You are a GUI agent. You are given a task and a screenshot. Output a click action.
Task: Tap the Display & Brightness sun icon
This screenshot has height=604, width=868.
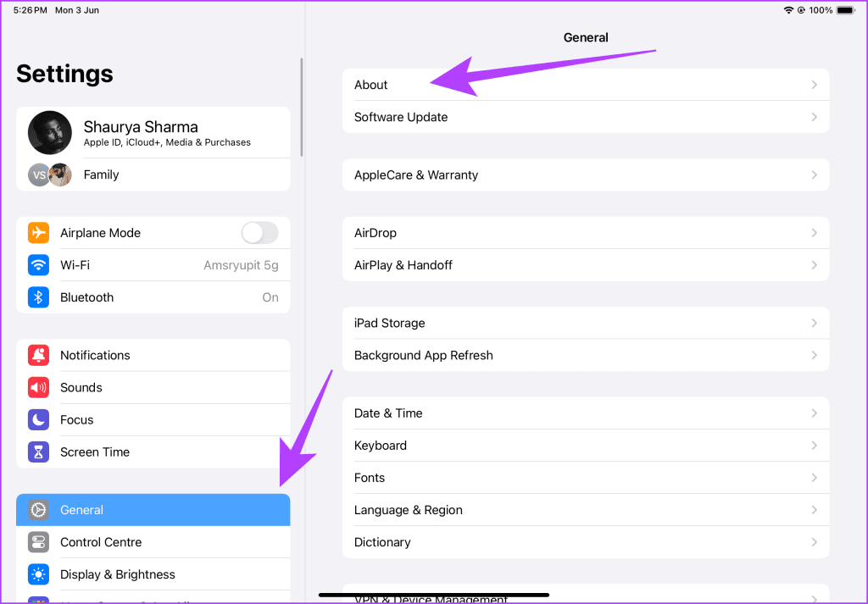click(x=38, y=574)
